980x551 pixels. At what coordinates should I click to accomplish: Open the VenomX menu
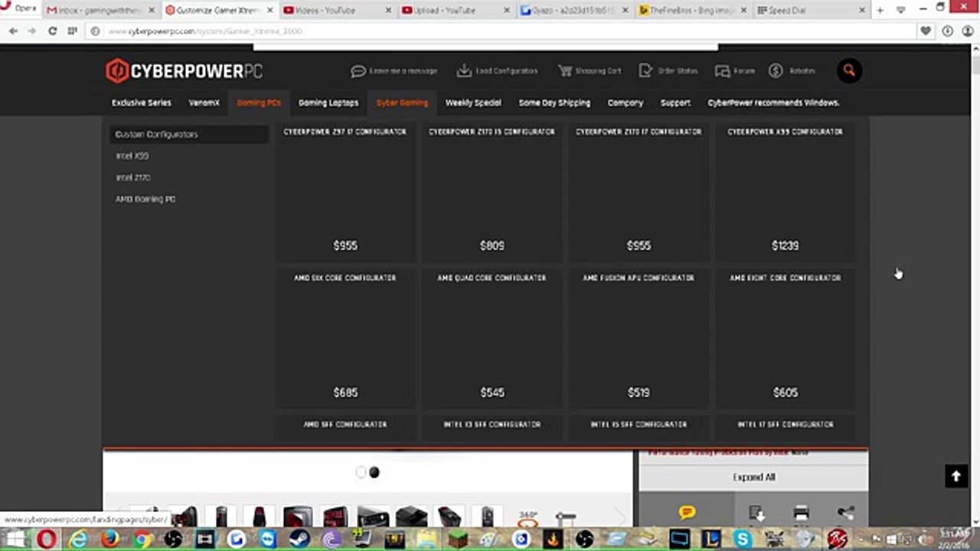(204, 103)
